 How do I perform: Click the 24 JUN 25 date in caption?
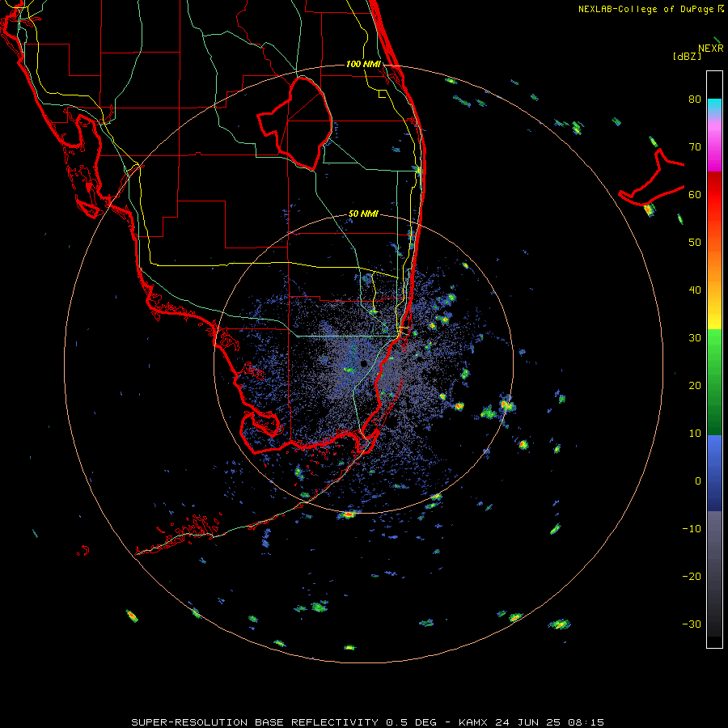(x=528, y=722)
